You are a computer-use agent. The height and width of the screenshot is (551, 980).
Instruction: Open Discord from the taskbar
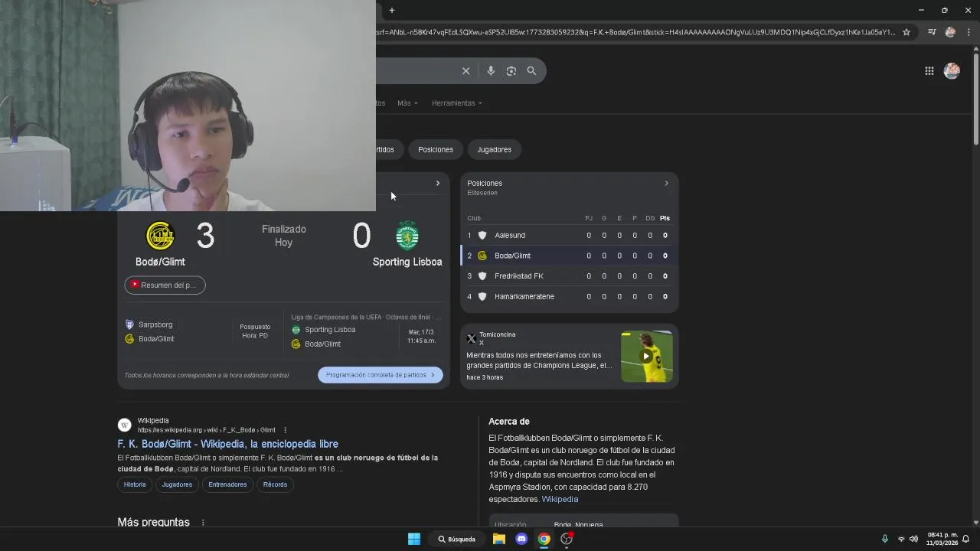click(x=521, y=539)
